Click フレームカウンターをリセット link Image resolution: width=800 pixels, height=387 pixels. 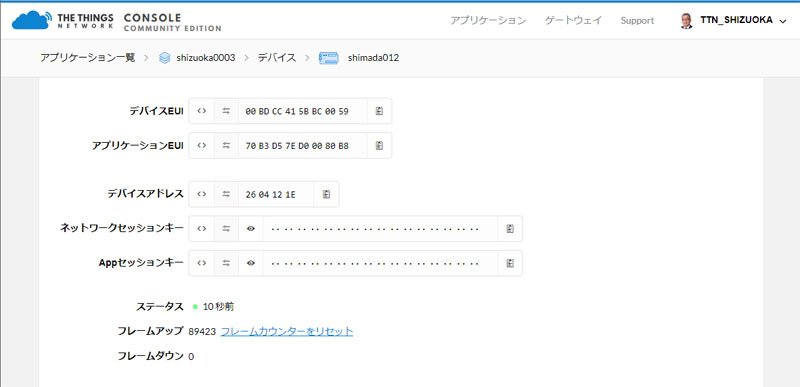(x=287, y=331)
